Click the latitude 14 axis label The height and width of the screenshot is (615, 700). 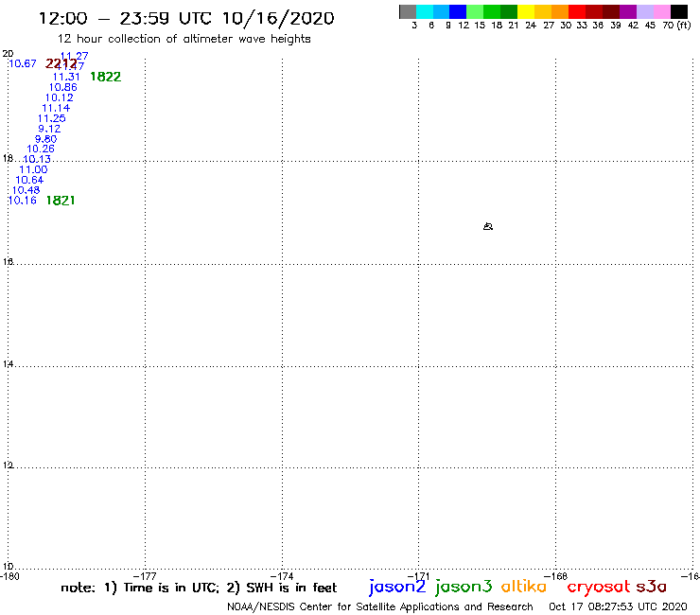point(8,364)
